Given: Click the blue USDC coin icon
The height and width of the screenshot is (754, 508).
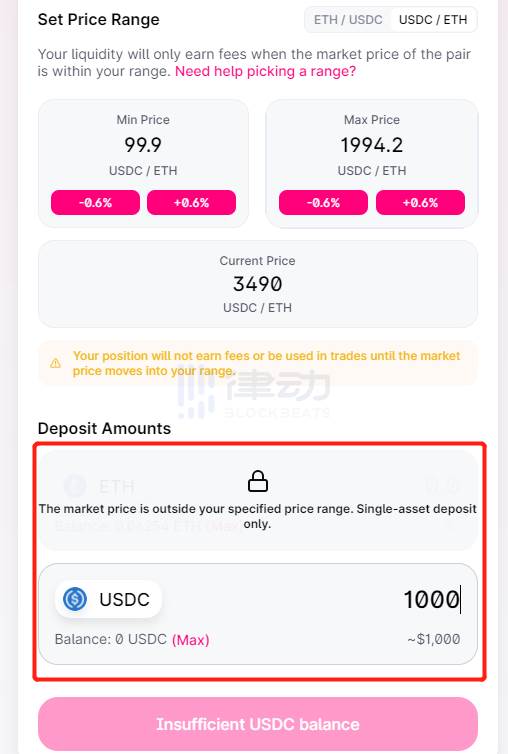Looking at the screenshot, I should tap(75, 599).
